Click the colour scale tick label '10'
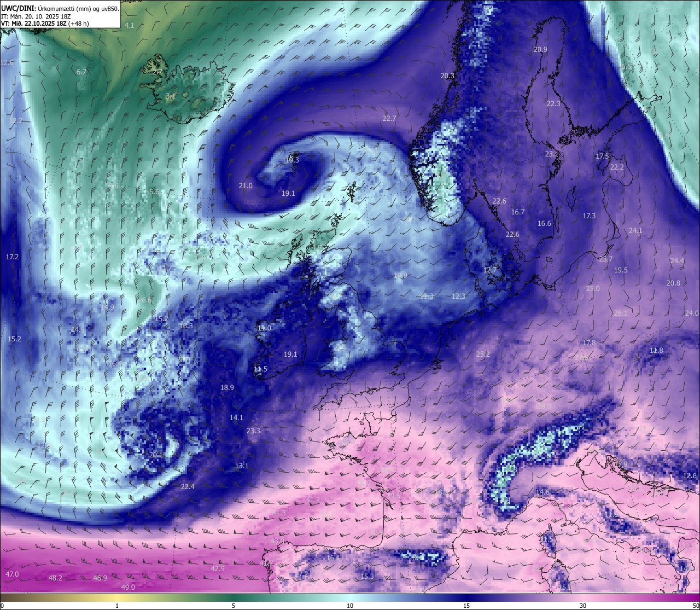This screenshot has width=700, height=610. [x=350, y=606]
